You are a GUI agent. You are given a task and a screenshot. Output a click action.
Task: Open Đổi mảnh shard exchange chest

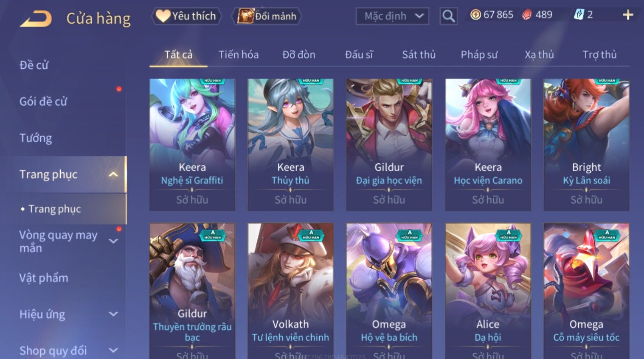pos(266,16)
